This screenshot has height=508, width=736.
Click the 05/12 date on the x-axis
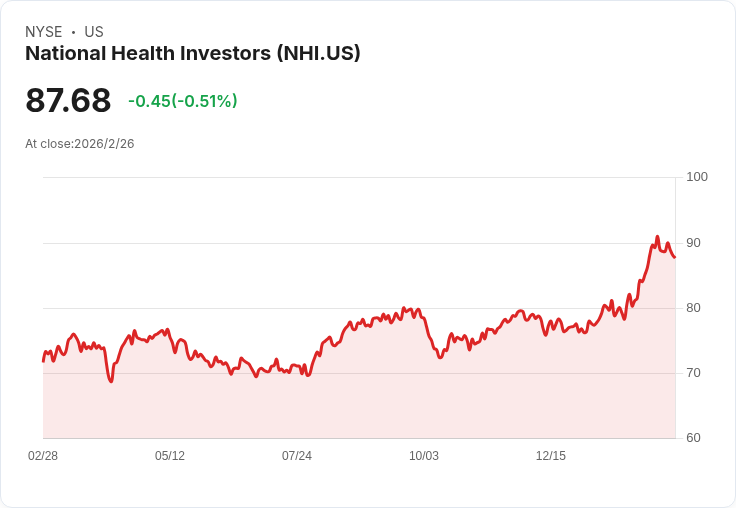coord(170,456)
